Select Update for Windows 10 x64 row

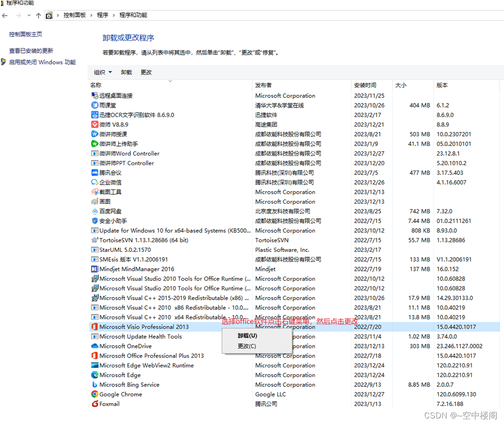[295, 231]
